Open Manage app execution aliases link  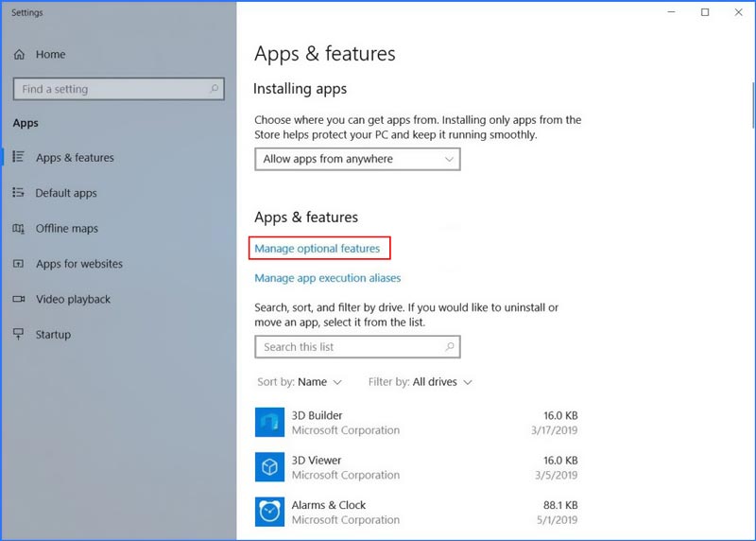point(328,278)
